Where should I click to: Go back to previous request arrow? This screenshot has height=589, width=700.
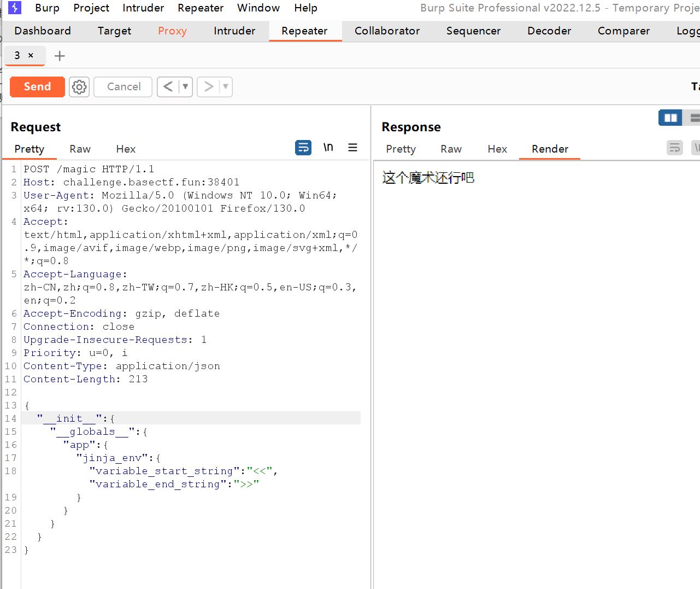168,86
